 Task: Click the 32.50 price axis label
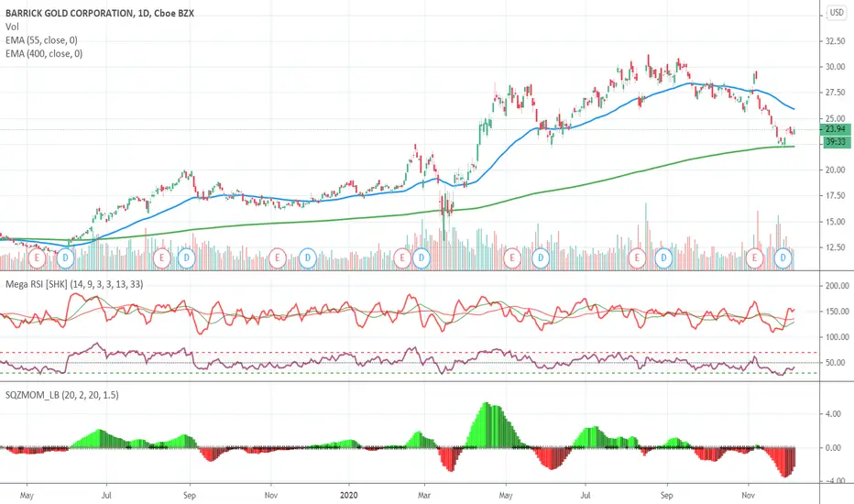[836, 41]
